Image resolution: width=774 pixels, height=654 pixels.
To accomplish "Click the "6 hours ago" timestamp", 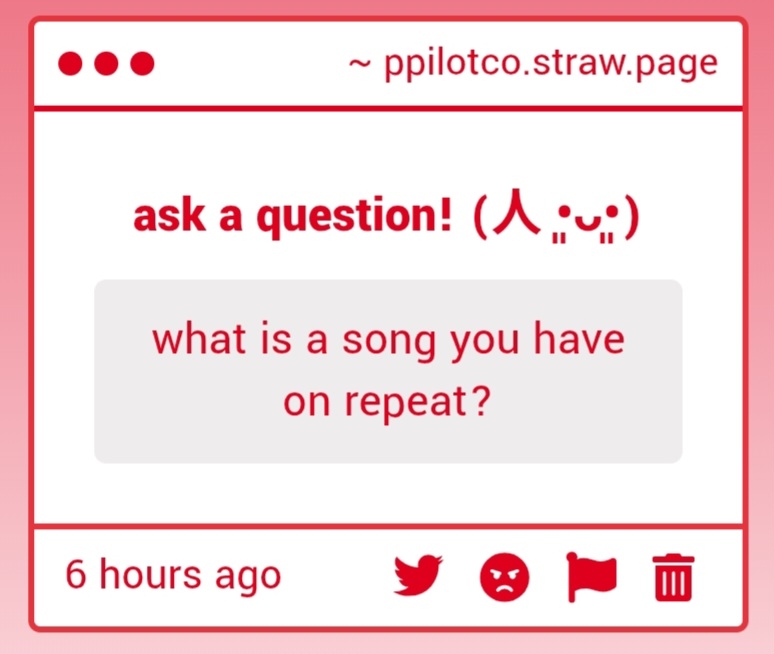I will pyautogui.click(x=173, y=575).
